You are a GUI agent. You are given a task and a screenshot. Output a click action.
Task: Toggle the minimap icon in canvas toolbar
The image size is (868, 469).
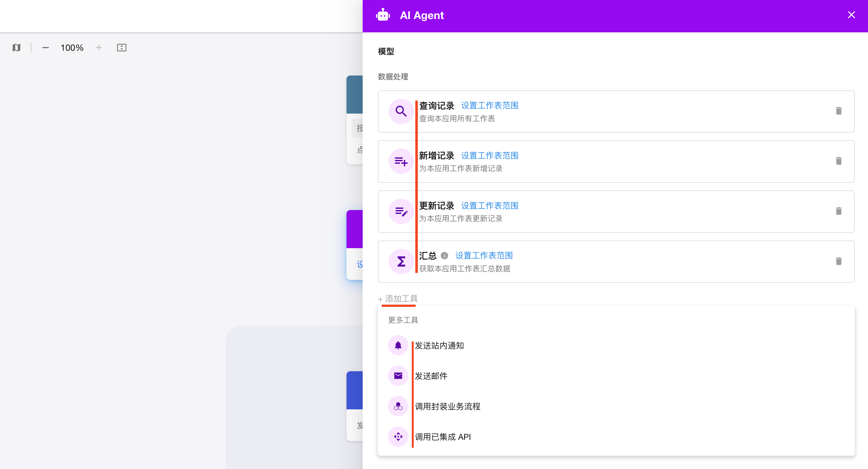16,48
